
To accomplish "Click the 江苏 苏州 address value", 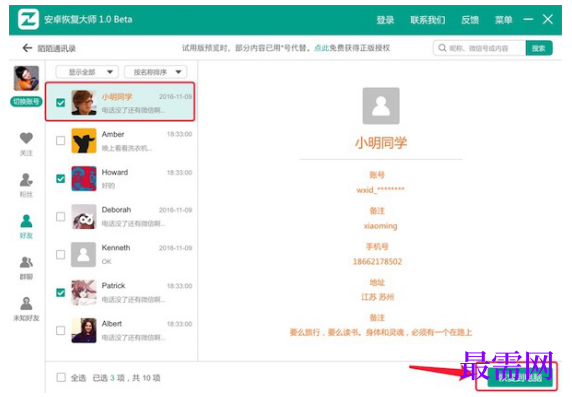I will (378, 297).
